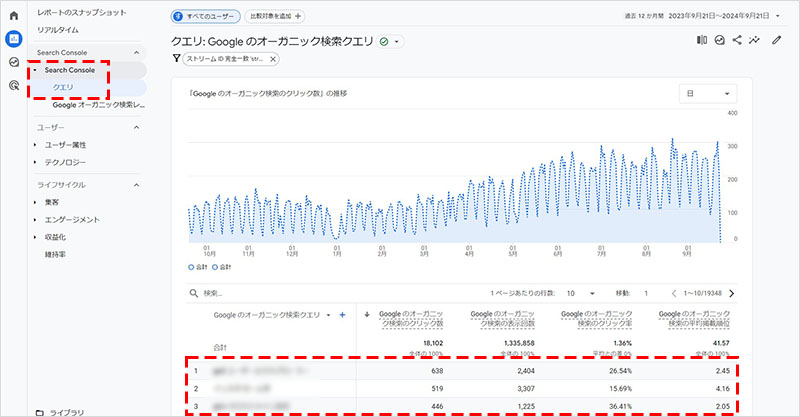Image resolution: width=800 pixels, height=417 pixels.
Task: Select クエリ in the sidebar
Action: pyautogui.click(x=62, y=87)
